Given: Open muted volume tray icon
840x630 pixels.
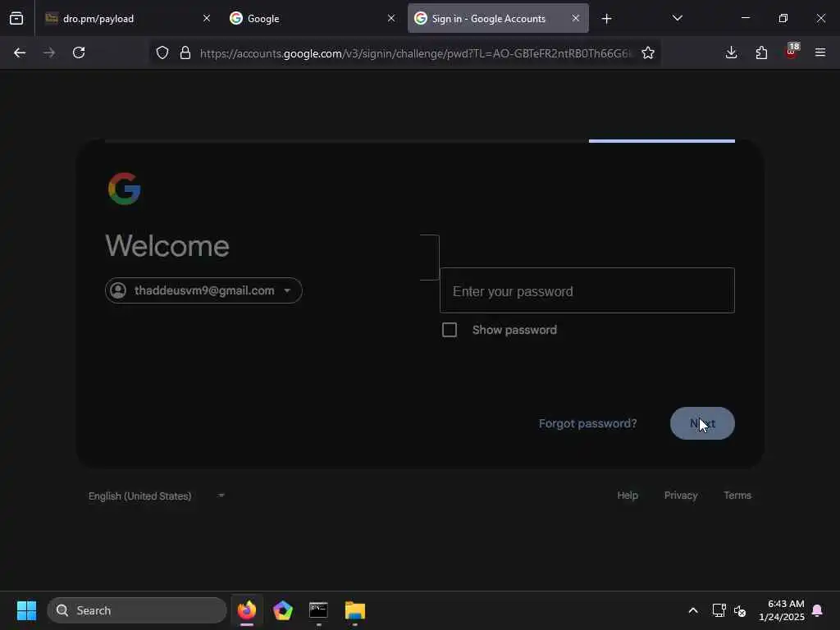Looking at the screenshot, I should pyautogui.click(x=741, y=610).
